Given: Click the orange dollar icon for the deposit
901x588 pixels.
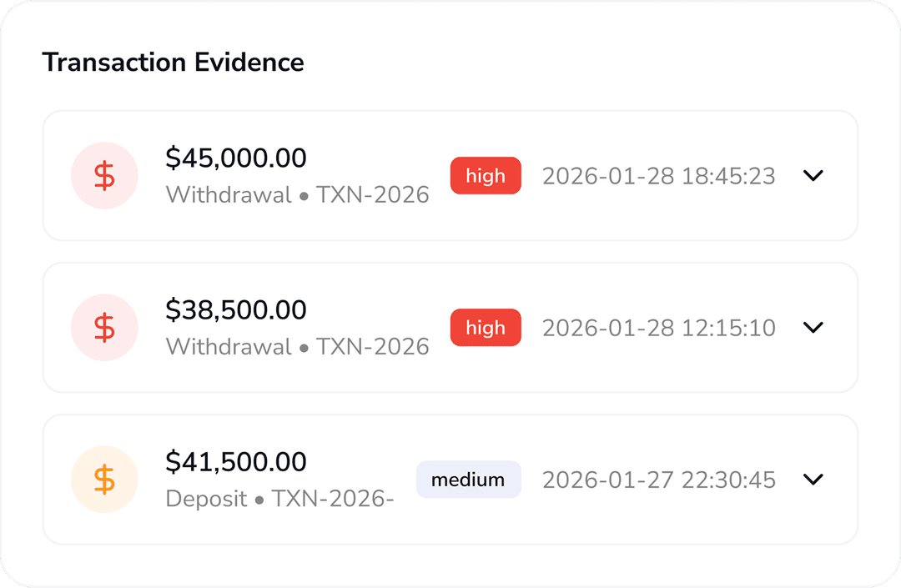Looking at the screenshot, I should 104,480.
